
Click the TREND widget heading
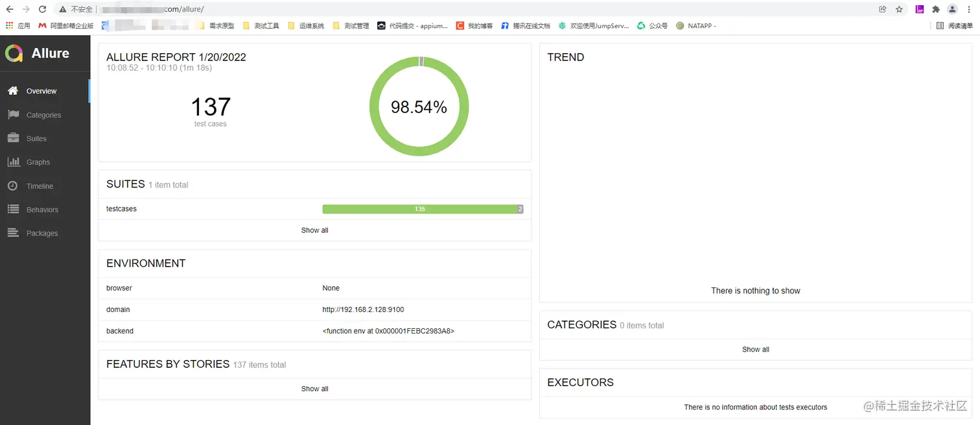pos(566,57)
